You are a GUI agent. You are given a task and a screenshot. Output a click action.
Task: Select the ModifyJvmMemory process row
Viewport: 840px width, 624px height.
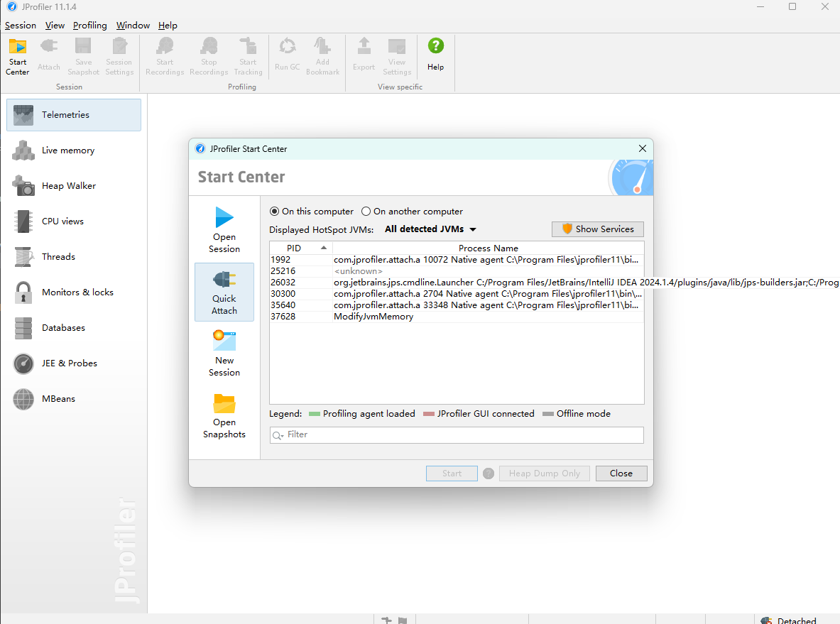457,317
